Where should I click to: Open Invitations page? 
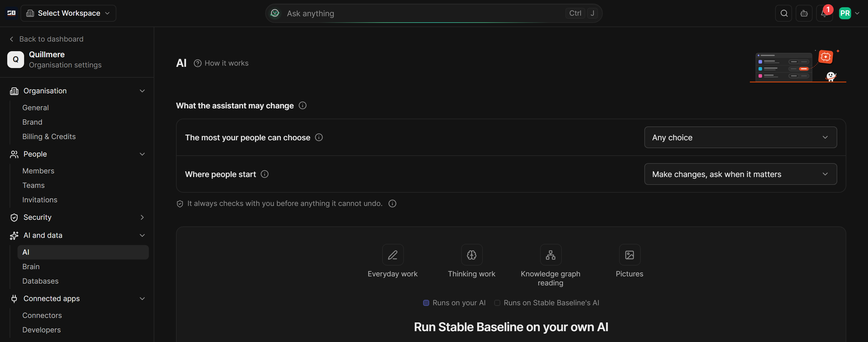tap(83, 200)
